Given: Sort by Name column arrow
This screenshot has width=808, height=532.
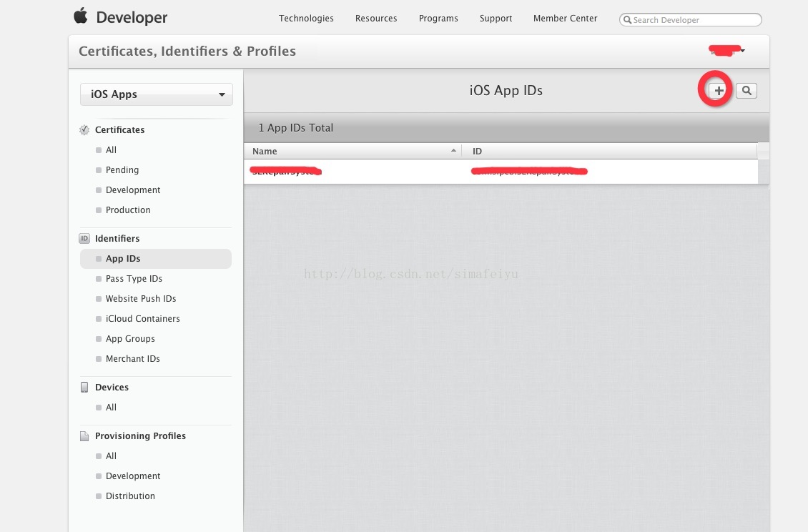Looking at the screenshot, I should point(453,151).
